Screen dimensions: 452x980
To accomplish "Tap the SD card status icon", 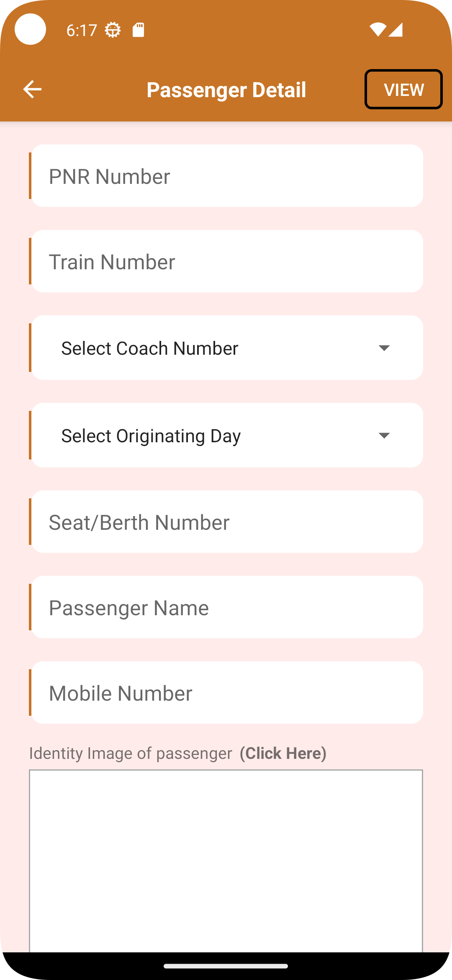I will 139,30.
